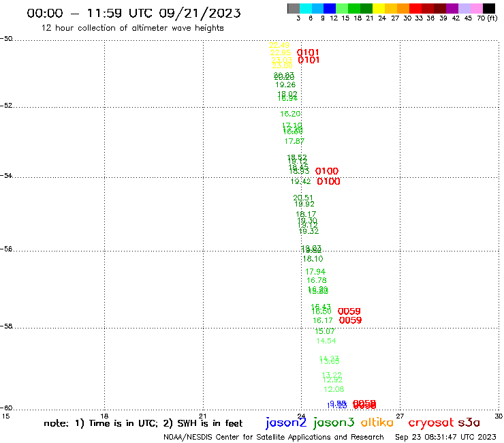Click the -50 latitude axis label

[x=6, y=39]
